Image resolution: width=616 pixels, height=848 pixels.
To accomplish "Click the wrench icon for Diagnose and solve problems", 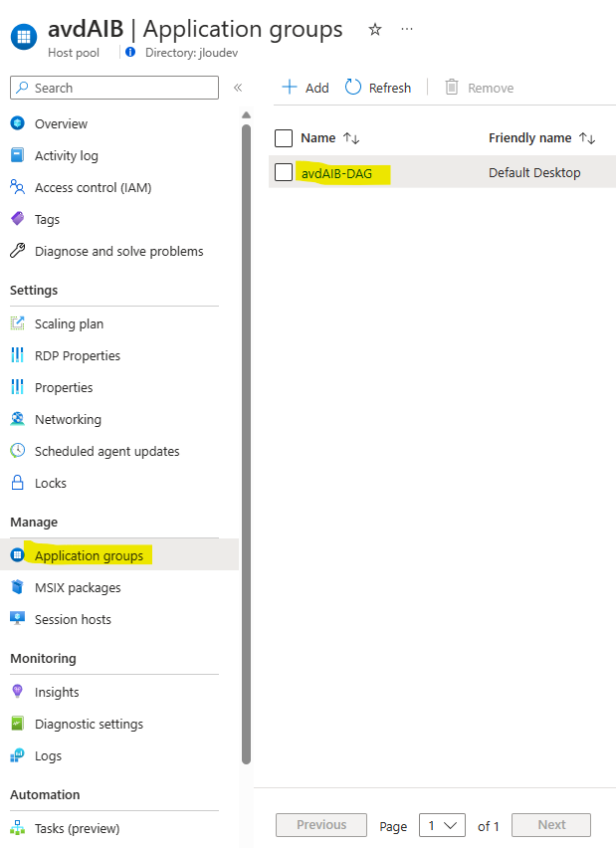I will click(x=17, y=251).
